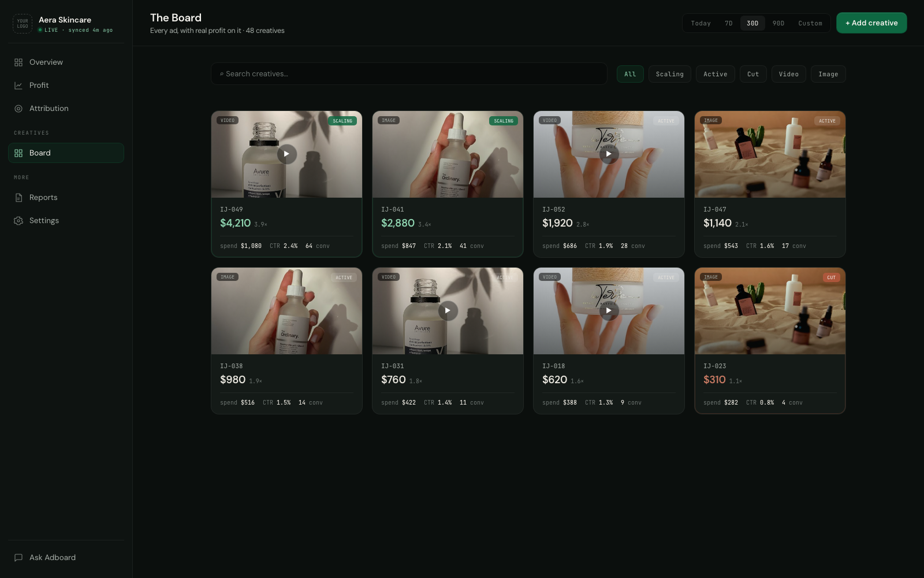The height and width of the screenshot is (578, 924).
Task: Click the $310 profit value
Action: 714,380
